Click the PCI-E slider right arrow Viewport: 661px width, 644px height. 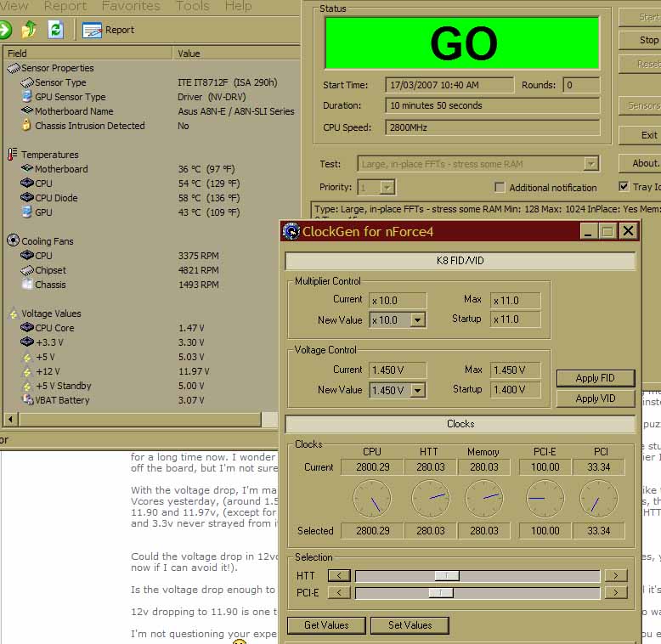click(615, 592)
